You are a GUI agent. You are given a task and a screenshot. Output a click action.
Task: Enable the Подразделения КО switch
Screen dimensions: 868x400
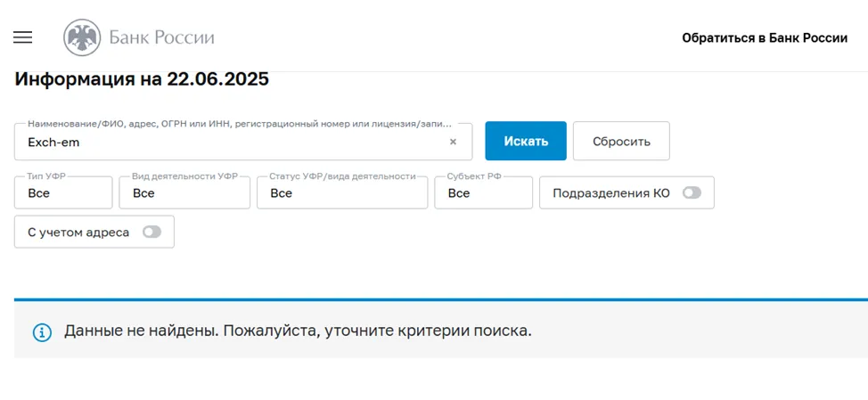coord(692,193)
